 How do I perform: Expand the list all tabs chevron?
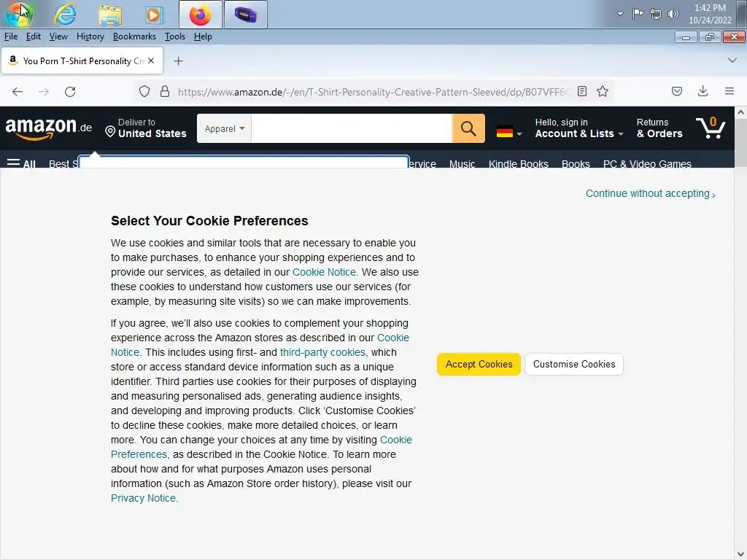pyautogui.click(x=732, y=61)
